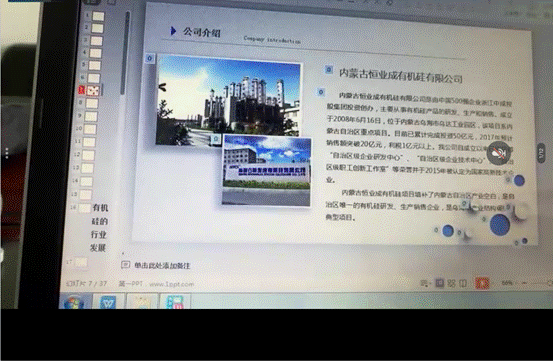Select slide 12 thumbnail

point(88,155)
